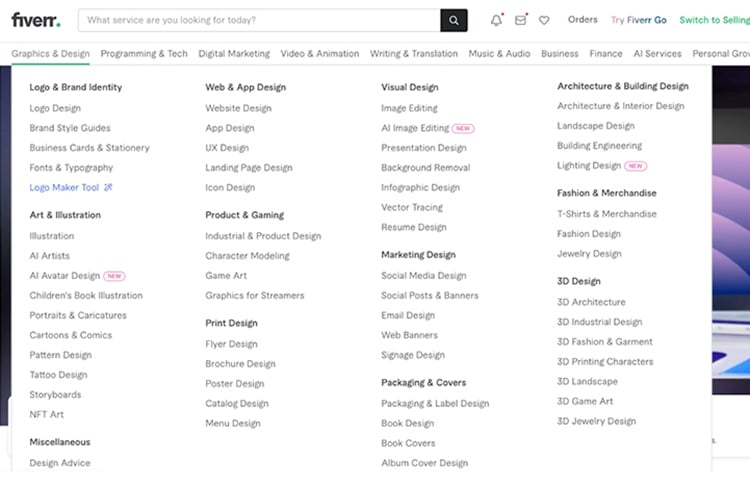Screen dimensions: 750x485
Task: Open the Digital Marketing category
Action: pyautogui.click(x=234, y=54)
